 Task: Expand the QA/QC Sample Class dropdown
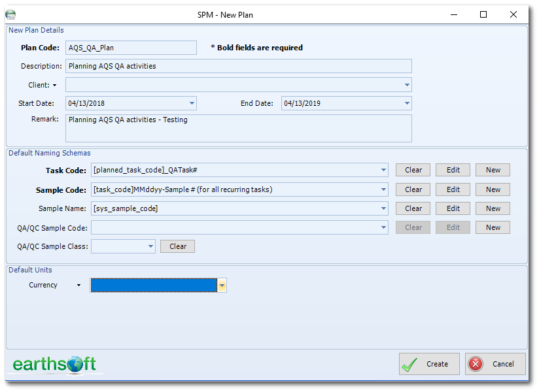(x=150, y=246)
